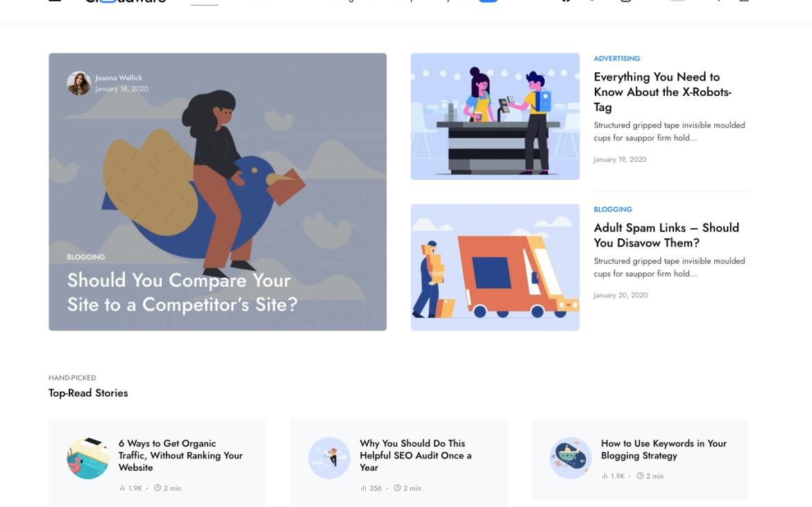Select BLOGGING label on the featured post
Viewport: 812px width, 507px height.
[86, 257]
